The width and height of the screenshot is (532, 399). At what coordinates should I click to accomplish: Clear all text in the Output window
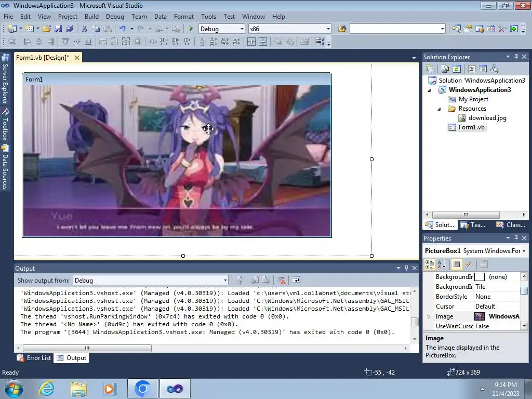pos(281,280)
